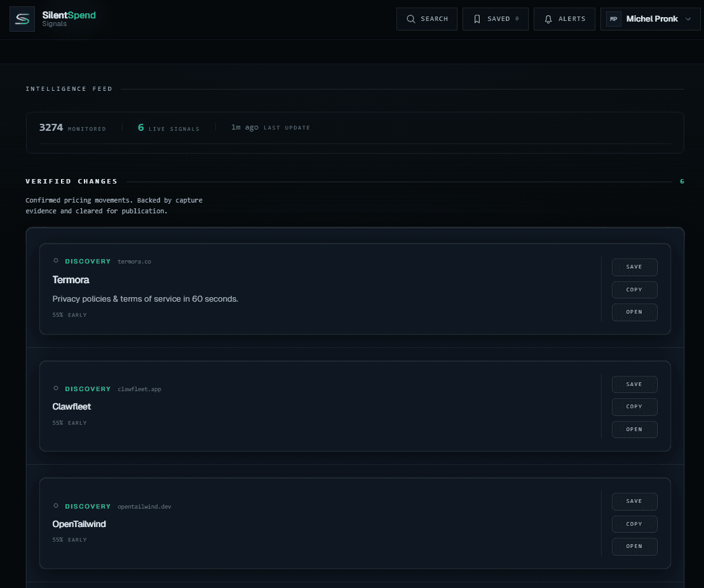Click the discovery indicator on OpenTailwind card
Screen dimensions: 704x588
click(56, 506)
